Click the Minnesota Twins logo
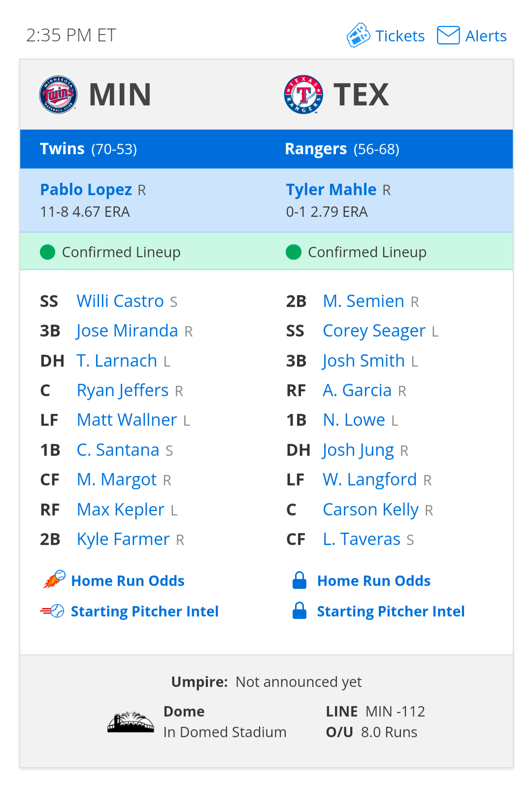This screenshot has height=790, width=532. [x=58, y=95]
